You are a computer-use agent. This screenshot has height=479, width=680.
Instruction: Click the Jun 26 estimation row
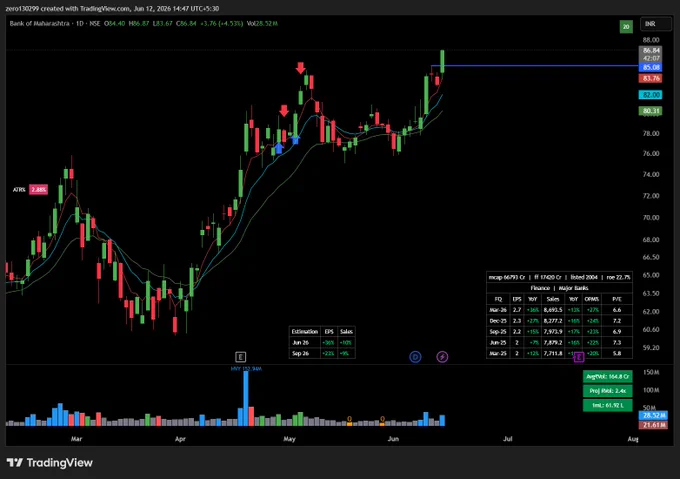pos(322,342)
